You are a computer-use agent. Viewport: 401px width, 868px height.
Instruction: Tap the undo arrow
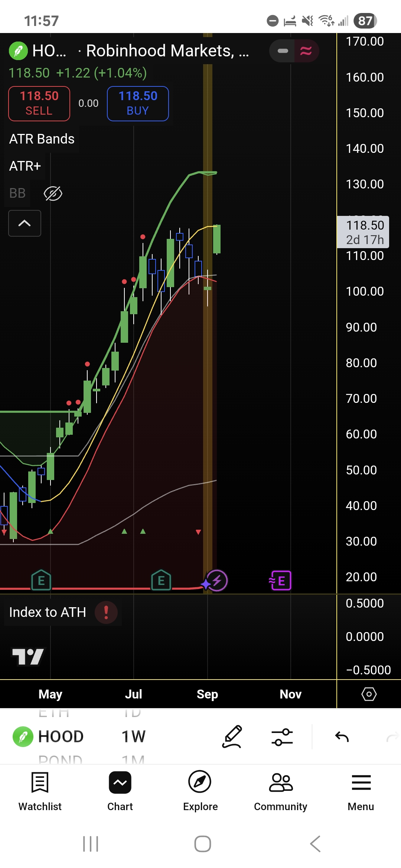click(342, 737)
